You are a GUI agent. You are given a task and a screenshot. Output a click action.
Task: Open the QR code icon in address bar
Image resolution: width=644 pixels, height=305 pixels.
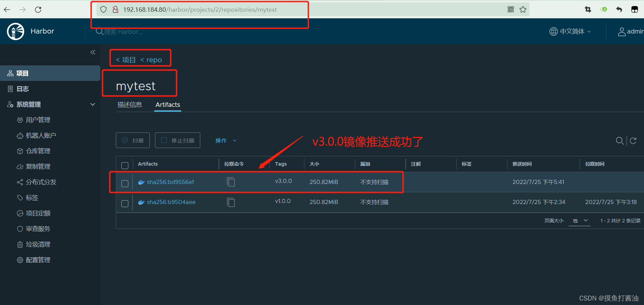[511, 10]
